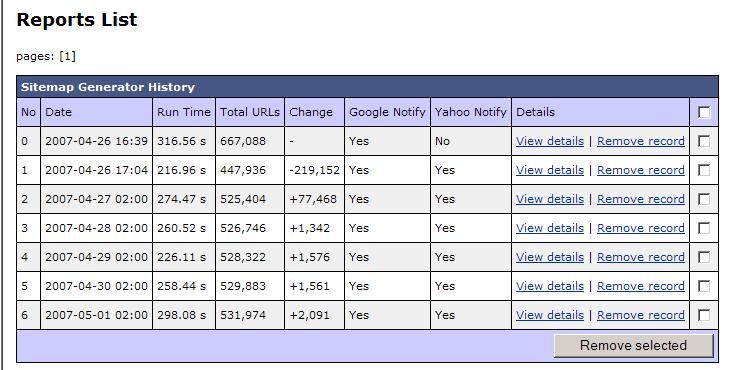Click the Date column header
729x370 pixels.
pyautogui.click(x=58, y=112)
